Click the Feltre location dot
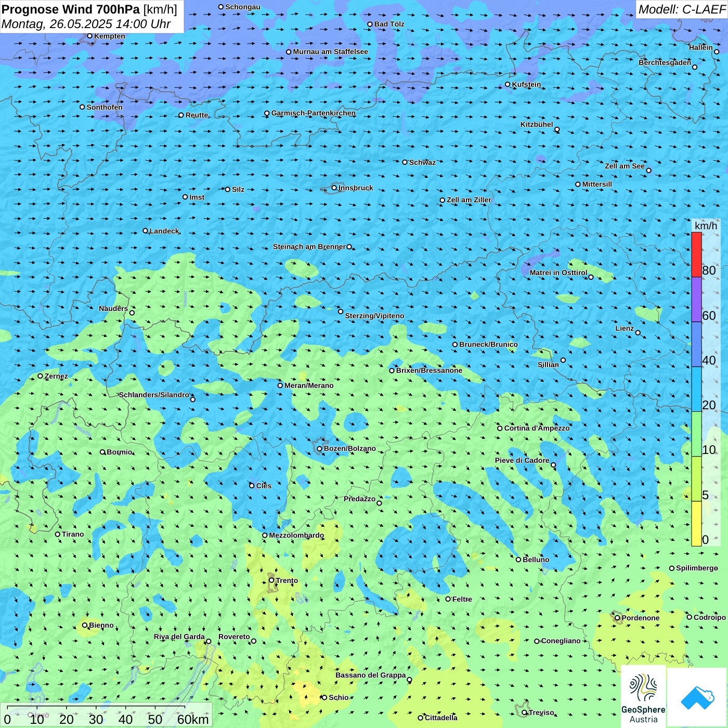728x728 pixels. coord(448,599)
